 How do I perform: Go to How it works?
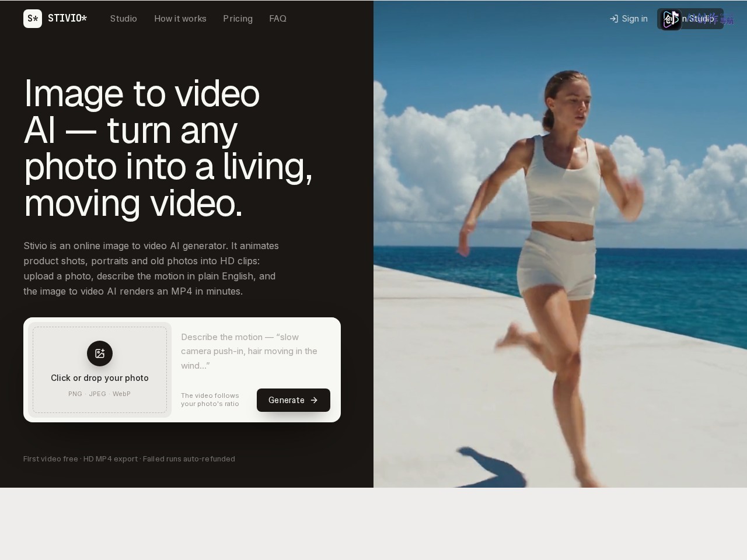[x=180, y=19]
